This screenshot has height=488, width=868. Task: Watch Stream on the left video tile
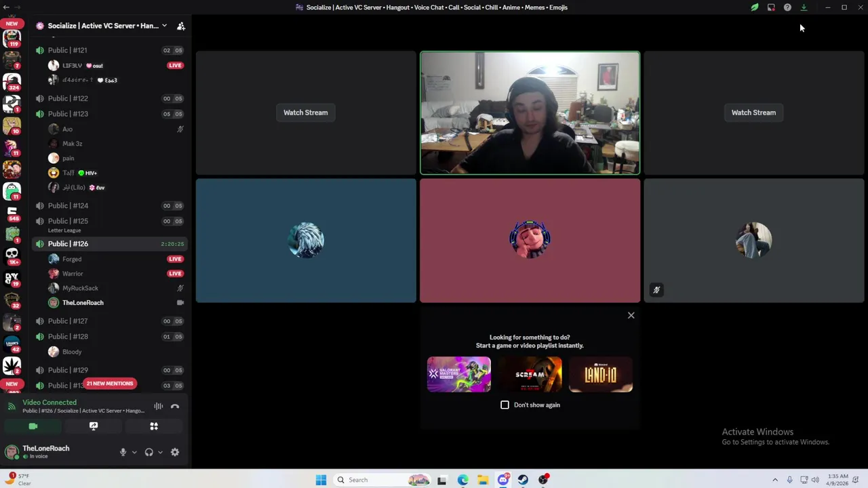[x=305, y=113]
